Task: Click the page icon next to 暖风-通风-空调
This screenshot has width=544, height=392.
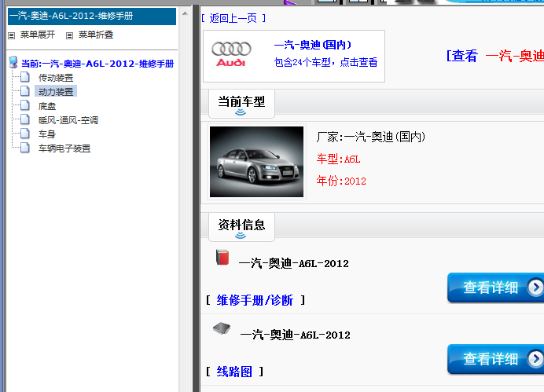Action: tap(25, 119)
